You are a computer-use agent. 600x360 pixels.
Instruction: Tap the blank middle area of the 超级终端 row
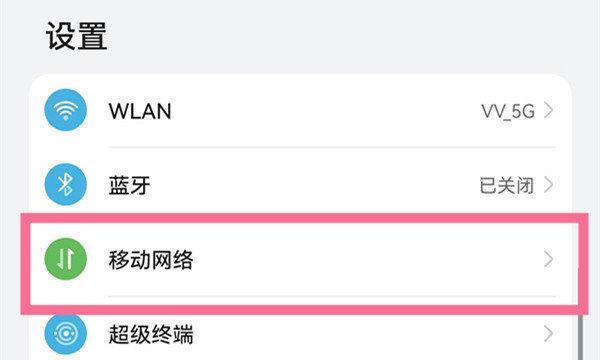click(x=367, y=334)
